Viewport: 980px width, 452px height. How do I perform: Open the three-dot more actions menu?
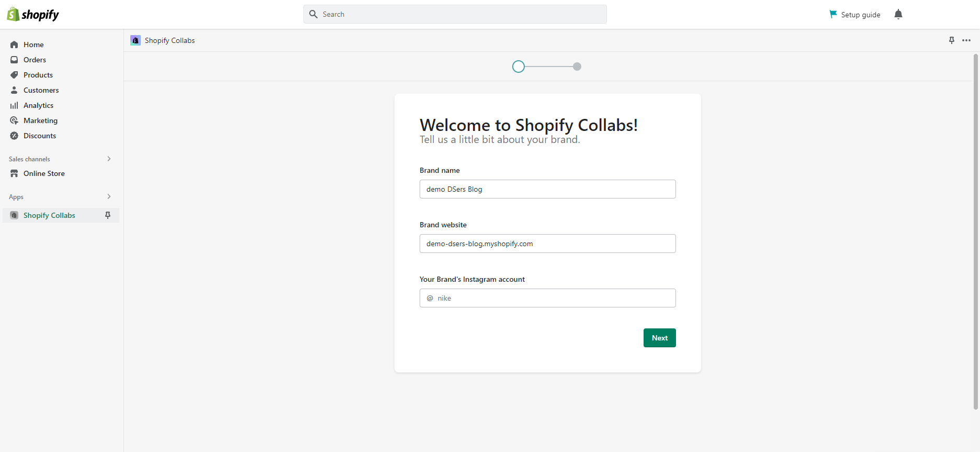point(966,40)
